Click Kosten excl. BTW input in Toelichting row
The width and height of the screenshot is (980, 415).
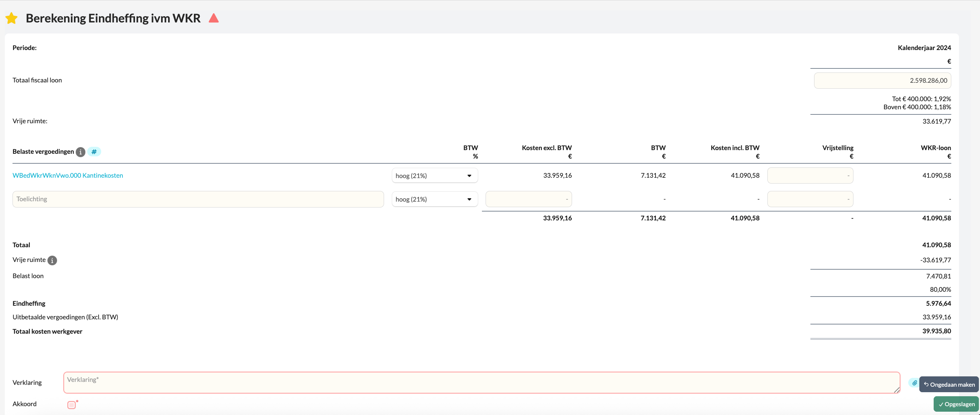pyautogui.click(x=528, y=199)
